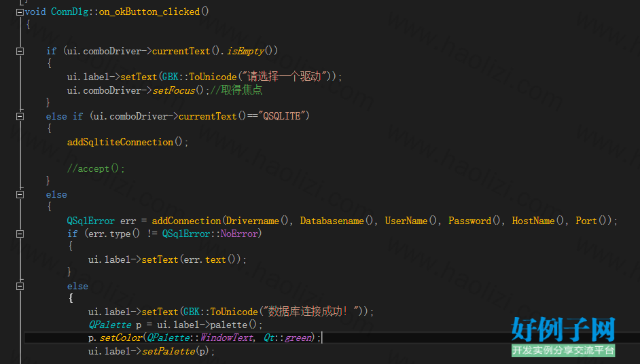The width and height of the screenshot is (640, 364).
Task: Click the //取得焦点 comment
Action: coord(236,90)
